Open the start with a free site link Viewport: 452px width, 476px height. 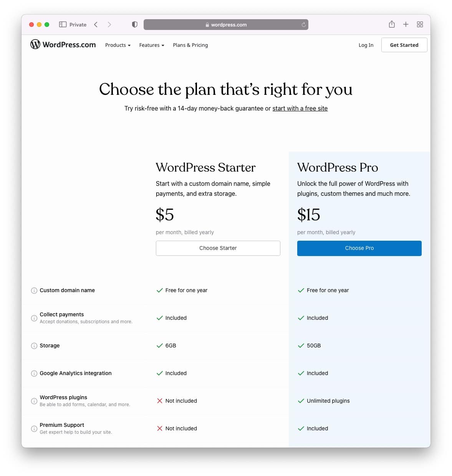300,108
